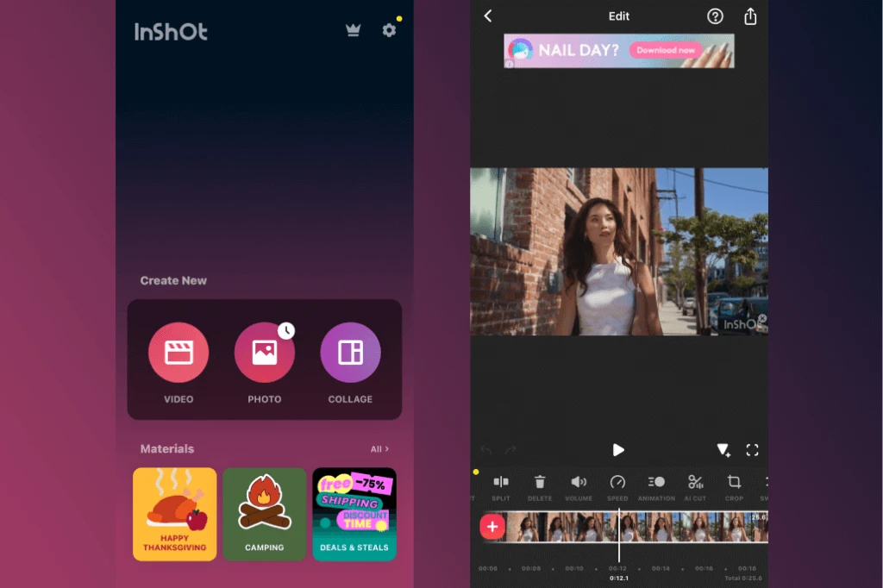This screenshot has width=883, height=588.
Task: Open InShot settings gear
Action: pos(389,30)
